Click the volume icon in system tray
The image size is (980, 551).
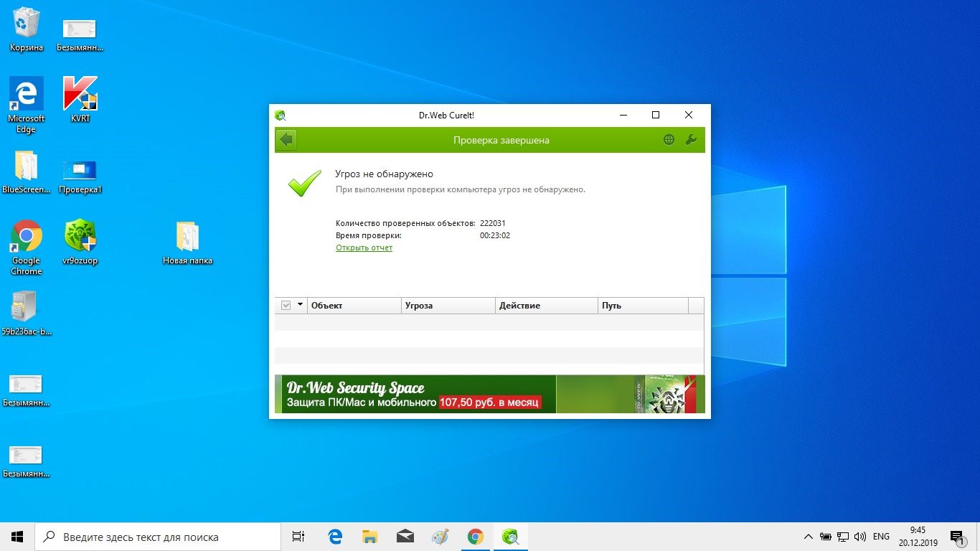tap(860, 537)
